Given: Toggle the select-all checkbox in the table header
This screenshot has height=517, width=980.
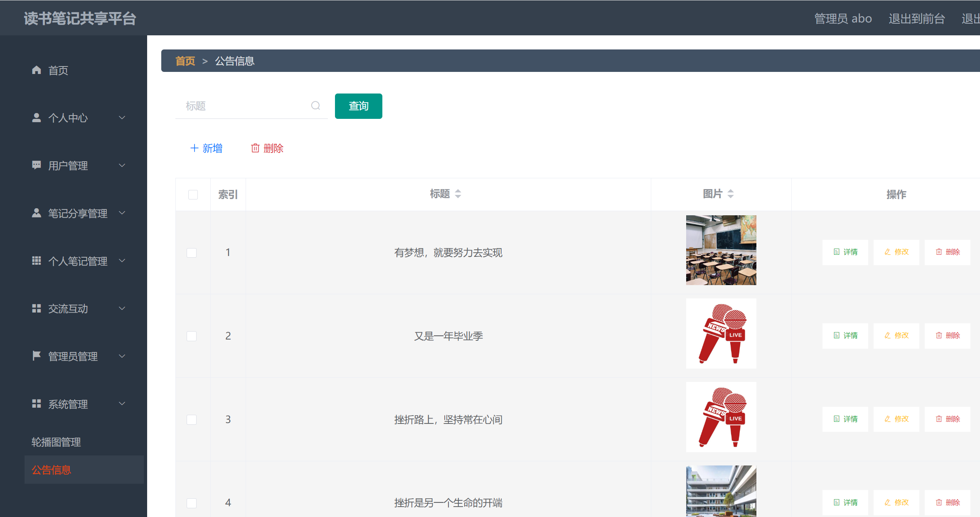Looking at the screenshot, I should point(193,194).
